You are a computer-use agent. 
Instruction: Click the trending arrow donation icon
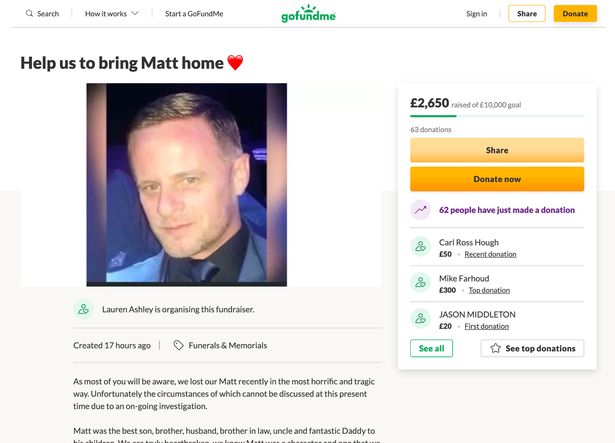tap(421, 210)
